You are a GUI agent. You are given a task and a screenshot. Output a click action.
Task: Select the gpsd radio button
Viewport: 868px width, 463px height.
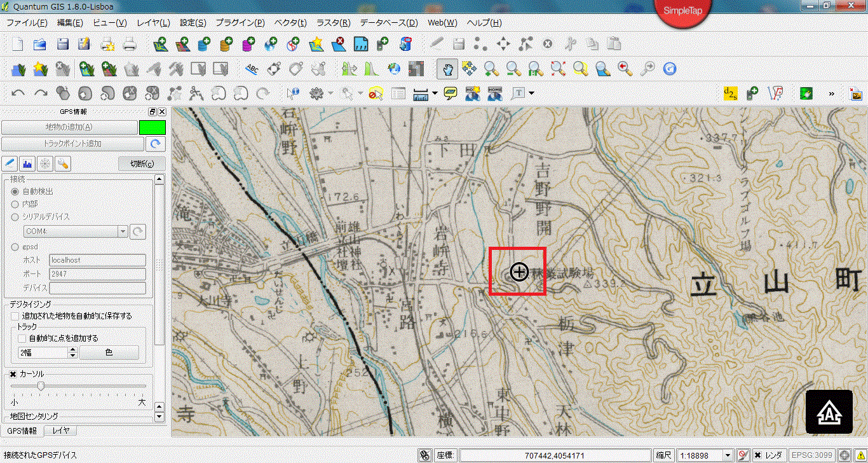click(15, 247)
